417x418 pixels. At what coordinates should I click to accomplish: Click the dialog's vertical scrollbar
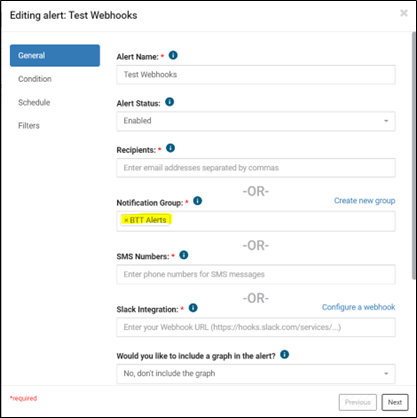pos(414,156)
